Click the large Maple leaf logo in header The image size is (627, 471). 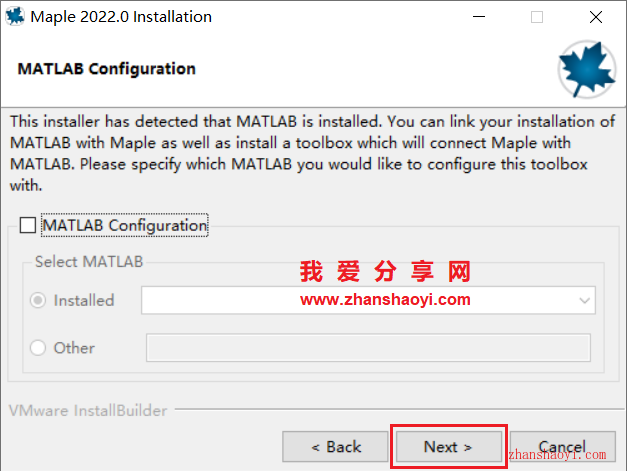coord(587,70)
